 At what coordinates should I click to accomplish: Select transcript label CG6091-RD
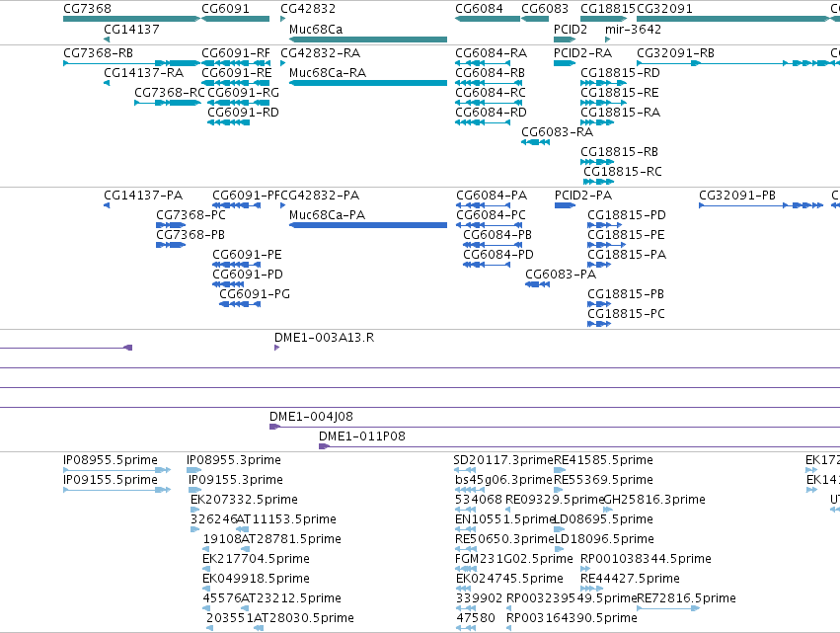pos(243,113)
